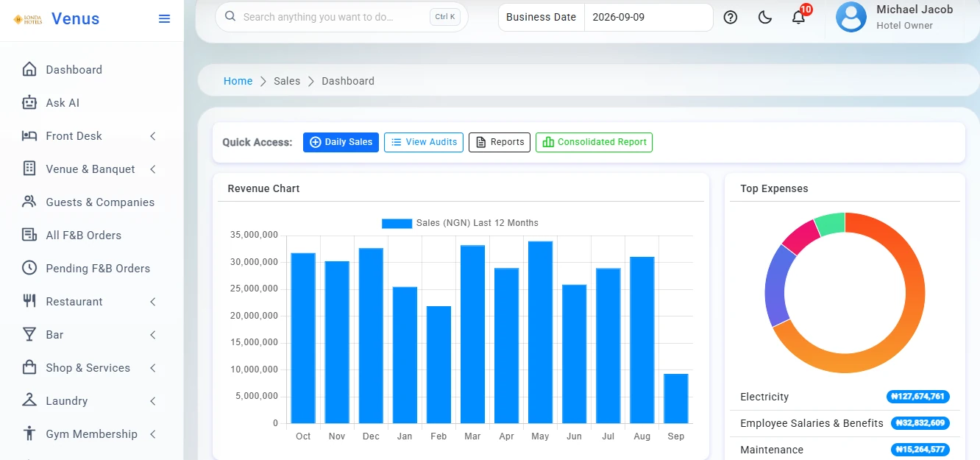
Task: Open help via question mark icon
Action: tap(731, 18)
